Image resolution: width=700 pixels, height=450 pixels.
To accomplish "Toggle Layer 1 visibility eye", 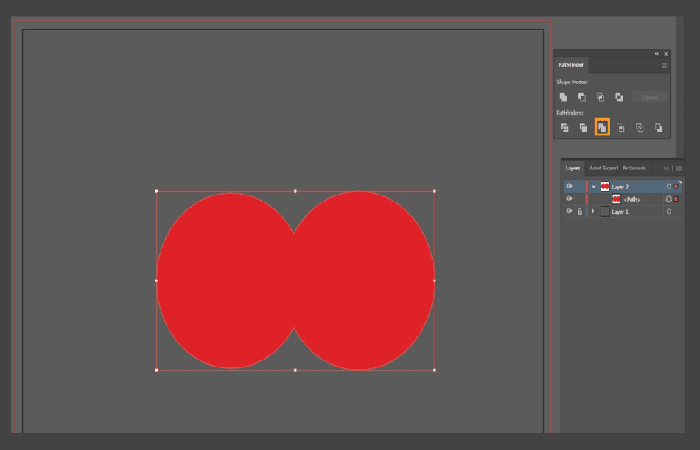I will (569, 211).
